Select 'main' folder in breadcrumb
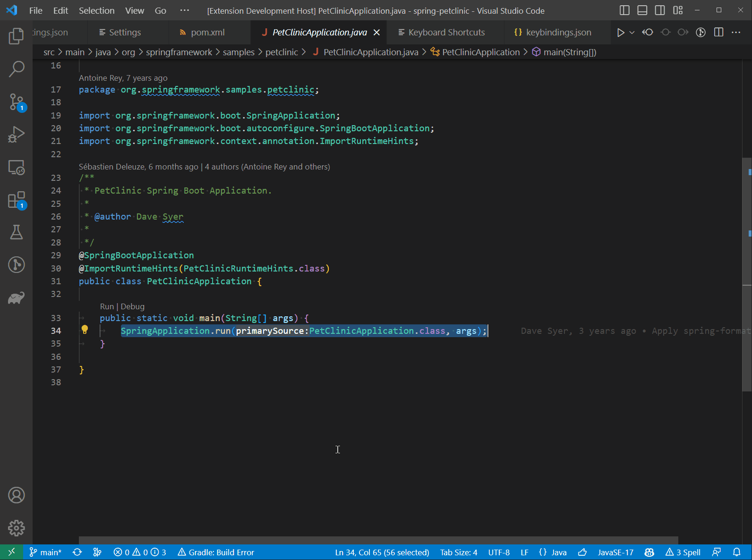The image size is (752, 560). pos(75,52)
